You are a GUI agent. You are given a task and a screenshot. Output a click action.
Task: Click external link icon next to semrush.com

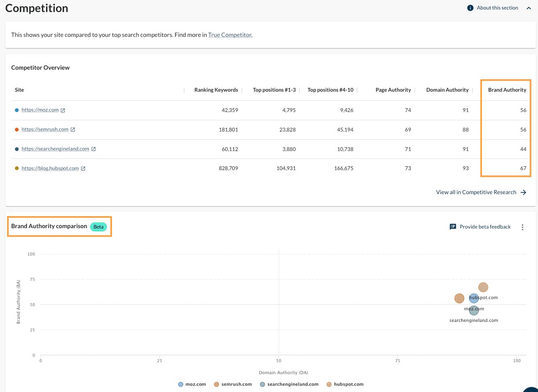pos(73,129)
